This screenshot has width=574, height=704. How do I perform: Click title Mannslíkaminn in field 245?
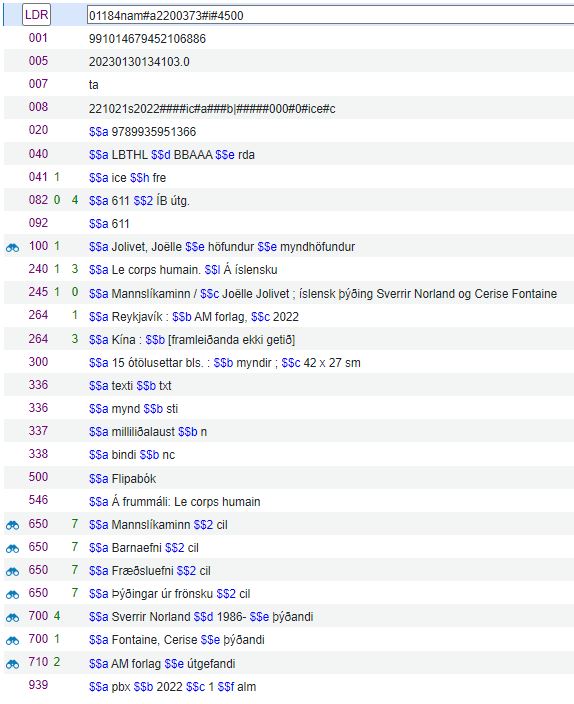coord(151,294)
